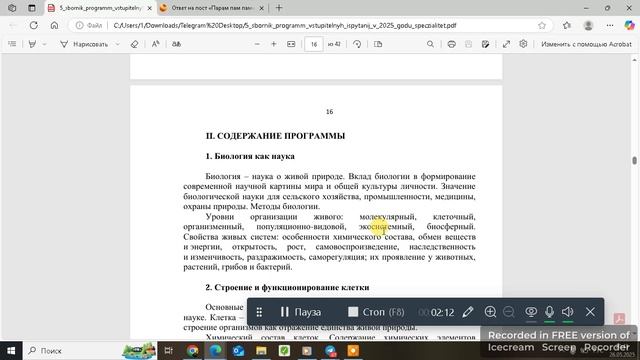640x360 pixels.
Task: Open the browser profile avatar
Action: tap(588, 25)
